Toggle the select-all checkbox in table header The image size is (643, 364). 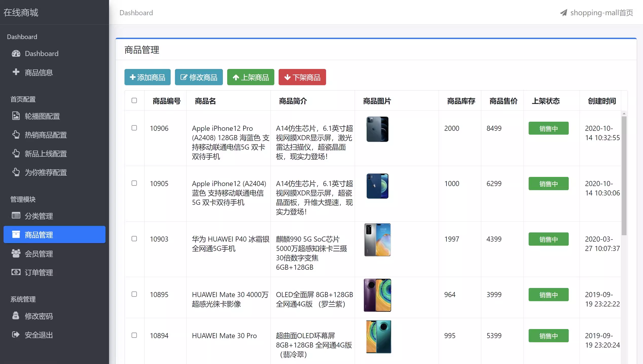click(134, 100)
